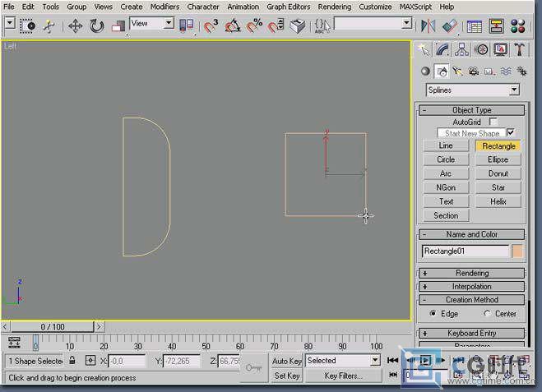542x392 pixels.
Task: Switch to the Hierarchy command panel
Action: [x=461, y=50]
